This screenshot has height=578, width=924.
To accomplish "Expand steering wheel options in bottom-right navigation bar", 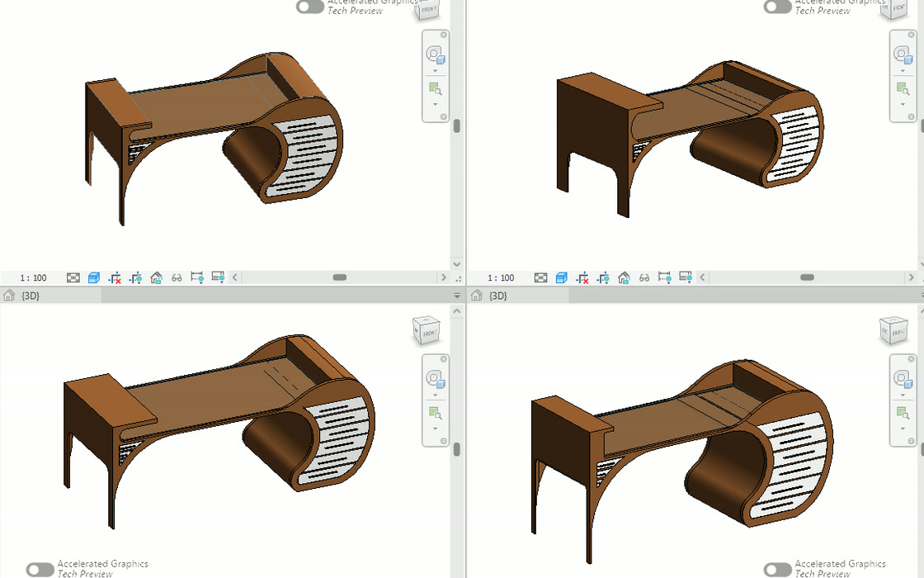I will [903, 395].
